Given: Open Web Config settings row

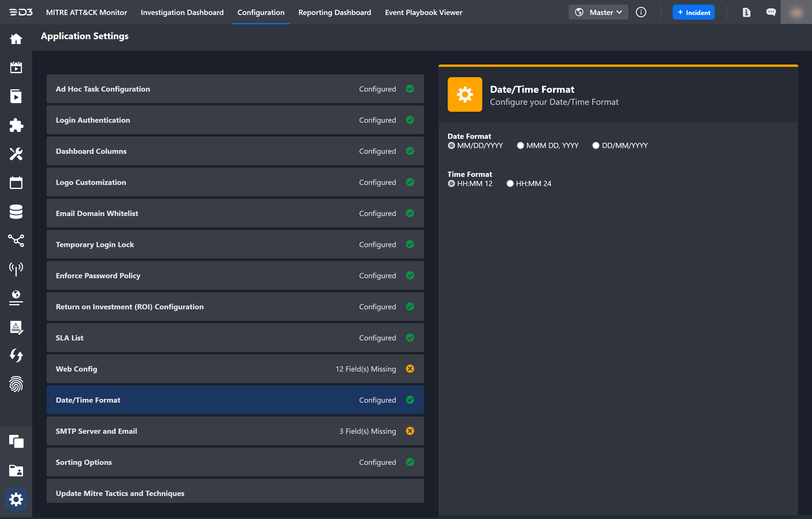Looking at the screenshot, I should (x=235, y=369).
